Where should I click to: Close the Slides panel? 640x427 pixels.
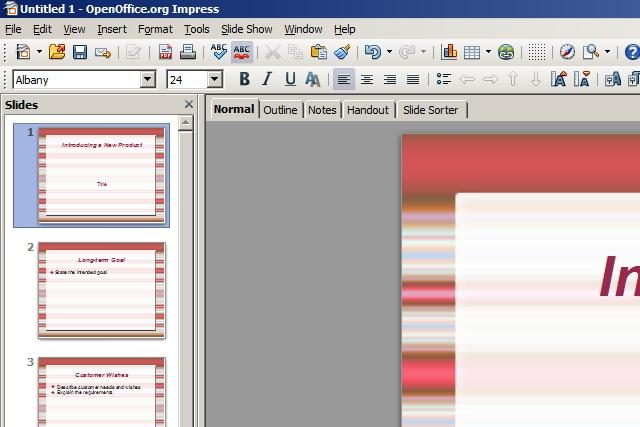(189, 105)
